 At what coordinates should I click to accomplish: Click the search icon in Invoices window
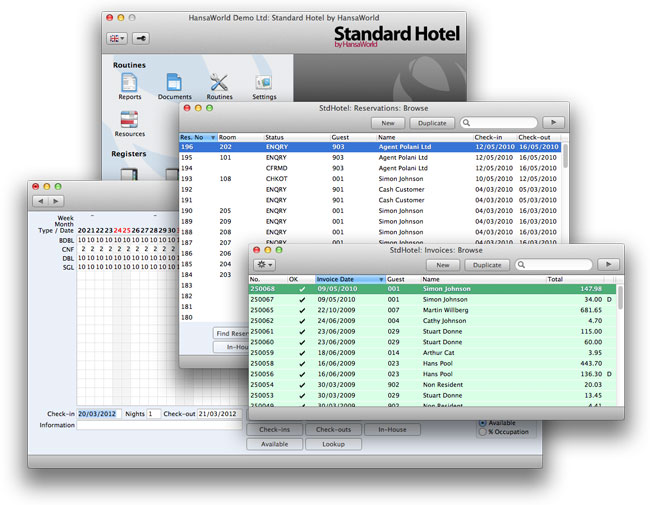(521, 265)
